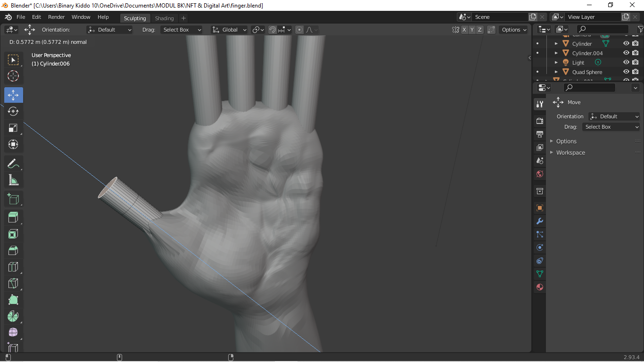The image size is (644, 362).
Task: Open the World properties tab
Action: [540, 174]
